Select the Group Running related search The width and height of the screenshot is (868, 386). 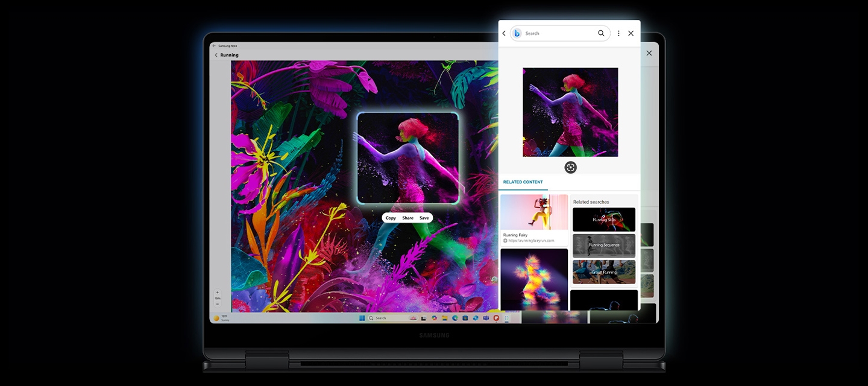click(x=604, y=272)
